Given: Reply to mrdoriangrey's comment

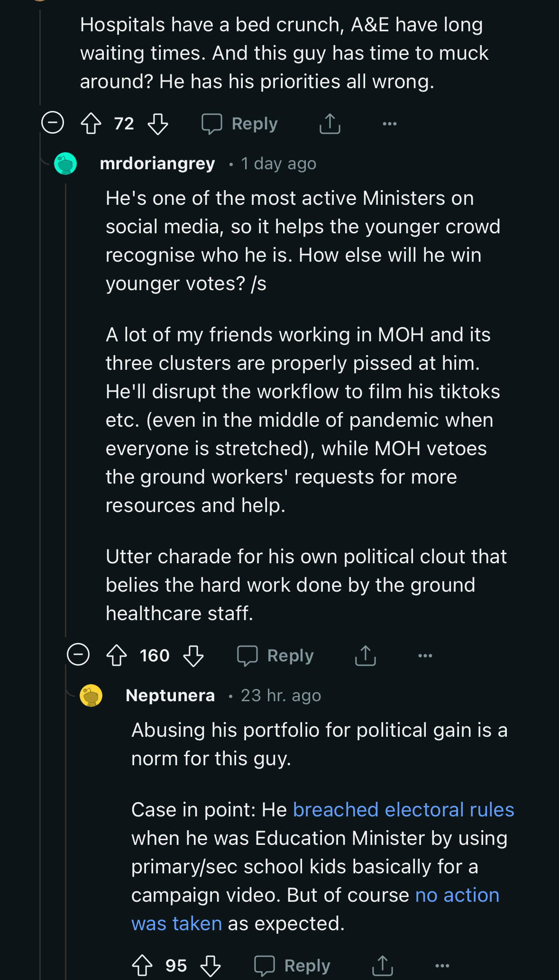Looking at the screenshot, I should tap(275, 656).
